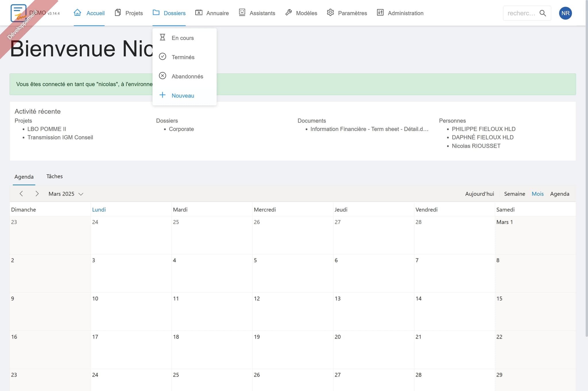Go to next month with right chevron

point(37,194)
